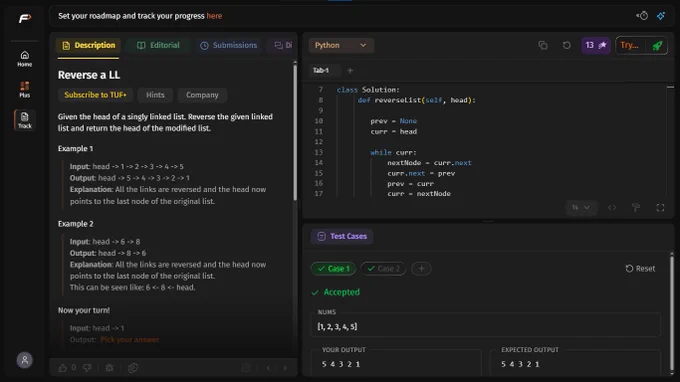Like the problem with thumbs up

pyautogui.click(x=63, y=368)
